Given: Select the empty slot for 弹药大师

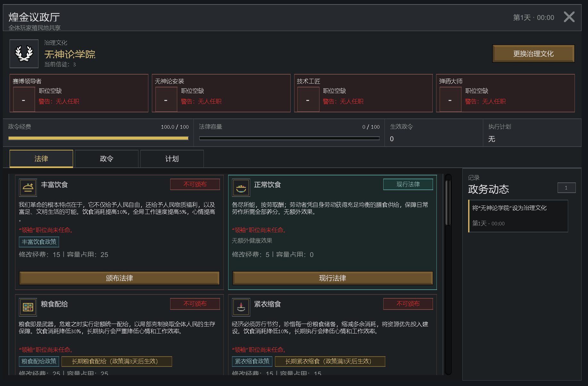Looking at the screenshot, I should click(x=450, y=100).
